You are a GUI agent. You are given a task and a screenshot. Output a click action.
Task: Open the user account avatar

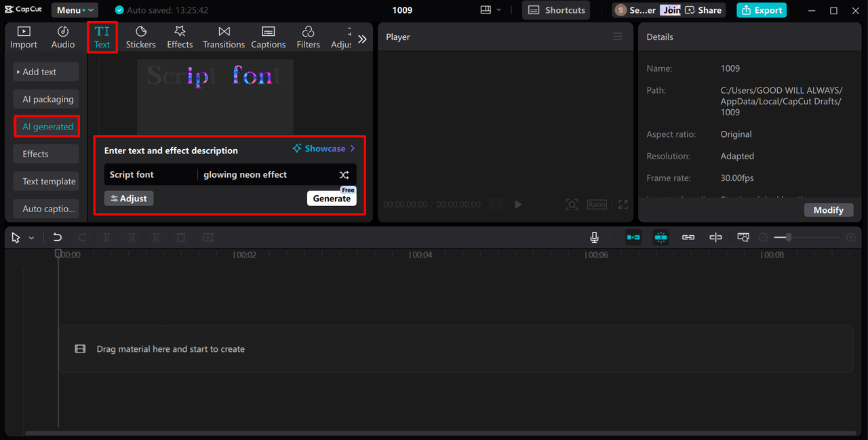pos(620,10)
